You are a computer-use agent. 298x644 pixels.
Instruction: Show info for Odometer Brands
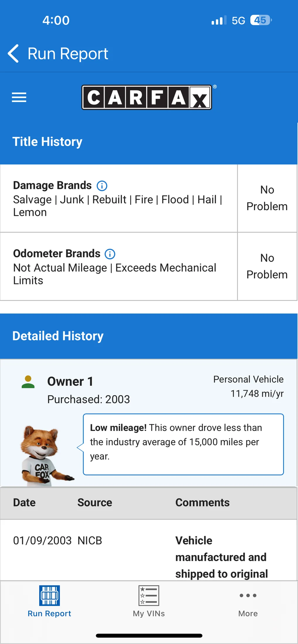click(x=110, y=254)
